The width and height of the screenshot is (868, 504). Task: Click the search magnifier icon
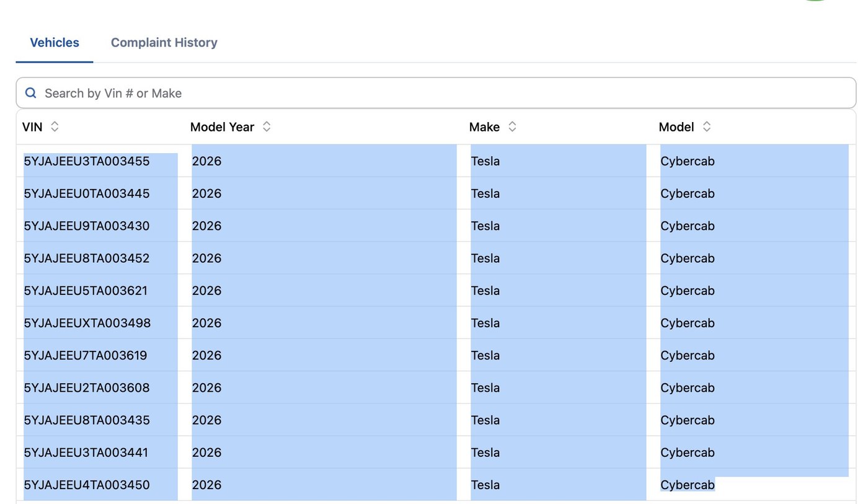[30, 93]
